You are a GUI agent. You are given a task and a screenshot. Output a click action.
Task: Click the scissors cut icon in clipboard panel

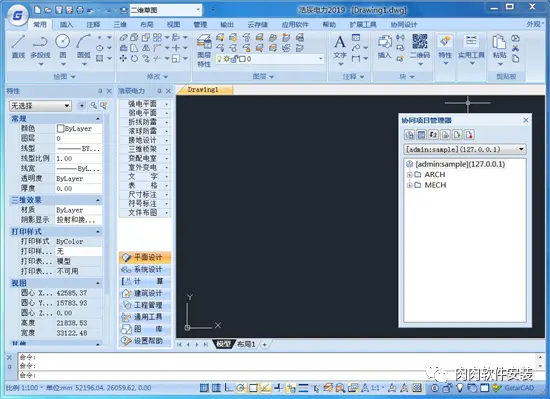515,48
